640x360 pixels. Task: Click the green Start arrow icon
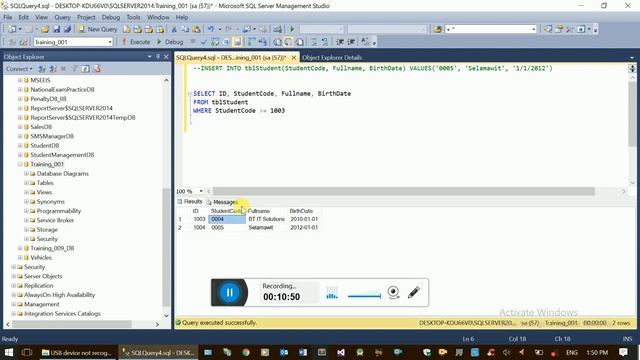[x=292, y=29]
